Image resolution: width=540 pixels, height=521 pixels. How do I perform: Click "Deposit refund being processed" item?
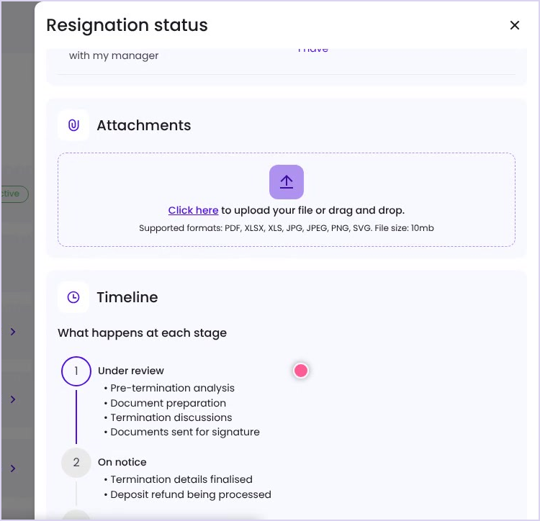coord(190,494)
